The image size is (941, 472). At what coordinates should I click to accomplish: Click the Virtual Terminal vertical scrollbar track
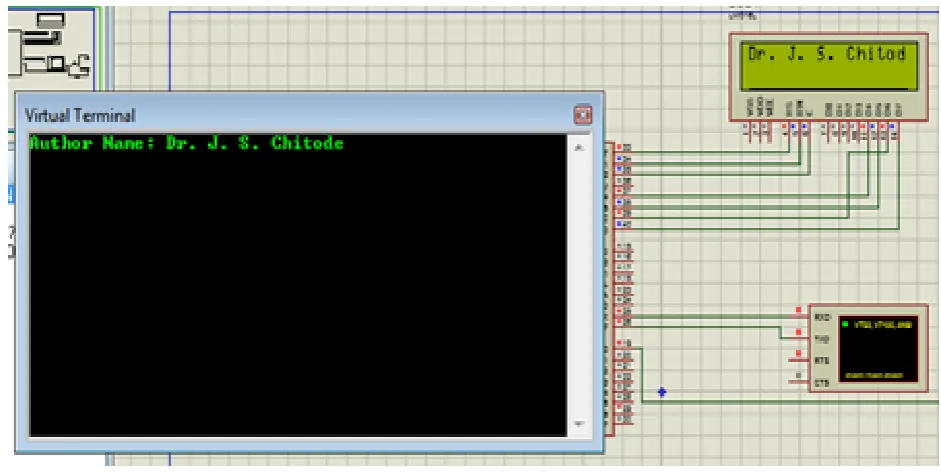point(579,285)
